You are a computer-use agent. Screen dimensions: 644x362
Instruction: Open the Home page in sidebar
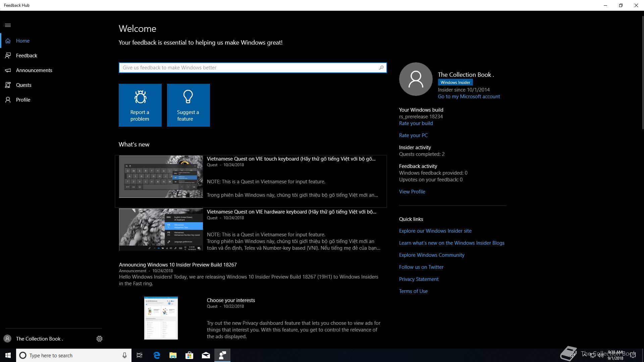(51, 41)
